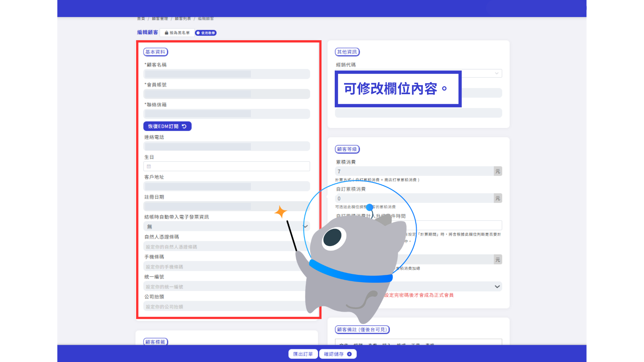Click the lock icon on the 設為黑名單 button
644x362 pixels.
(x=166, y=33)
